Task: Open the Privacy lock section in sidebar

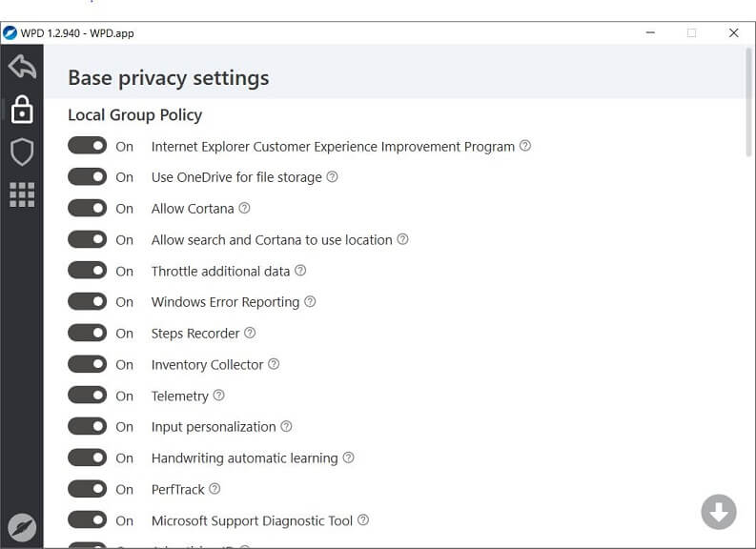Action: 22,110
